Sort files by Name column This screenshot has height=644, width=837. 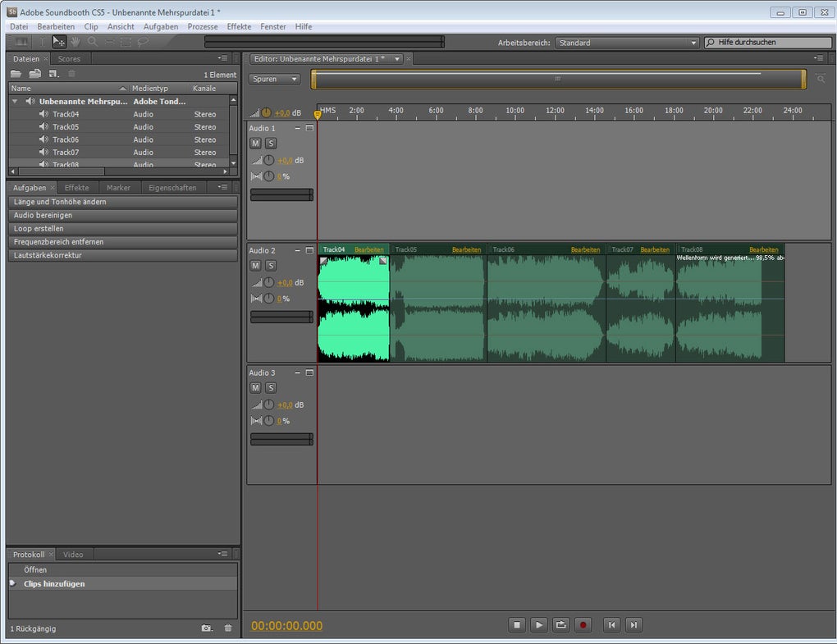(x=68, y=88)
